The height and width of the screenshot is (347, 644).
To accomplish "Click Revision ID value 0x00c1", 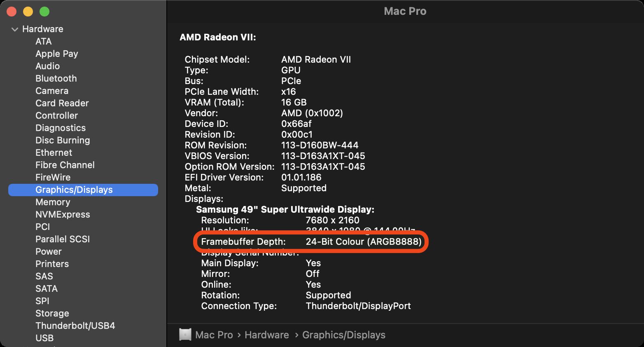I will tap(296, 135).
